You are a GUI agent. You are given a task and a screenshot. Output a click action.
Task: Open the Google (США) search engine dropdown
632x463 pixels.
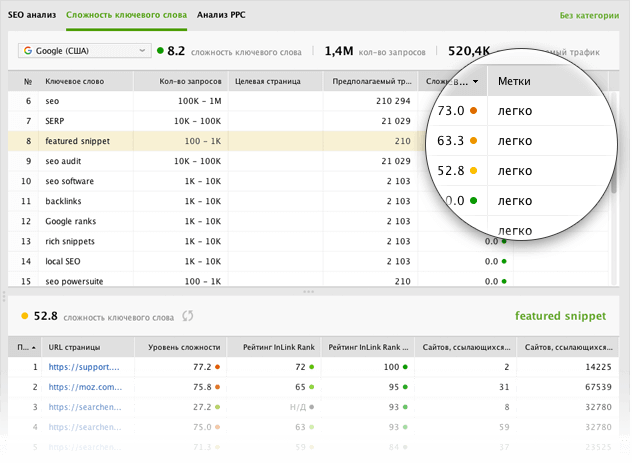coord(85,51)
